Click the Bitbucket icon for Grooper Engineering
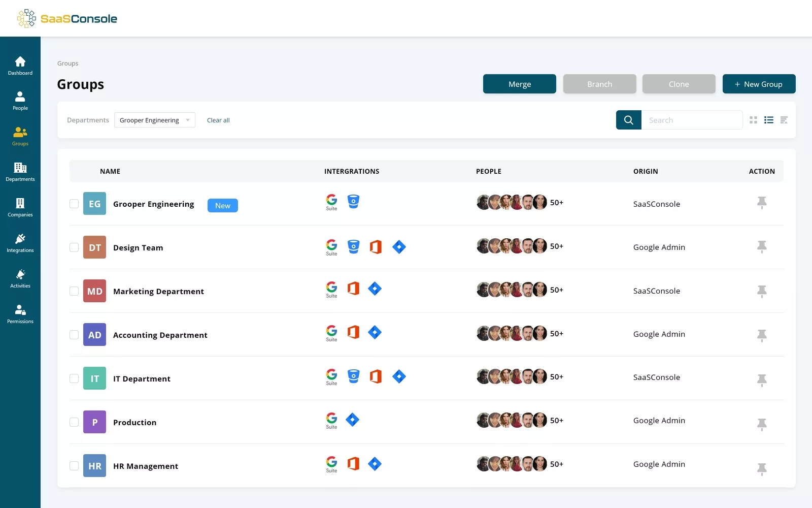This screenshot has height=508, width=812. click(x=353, y=202)
